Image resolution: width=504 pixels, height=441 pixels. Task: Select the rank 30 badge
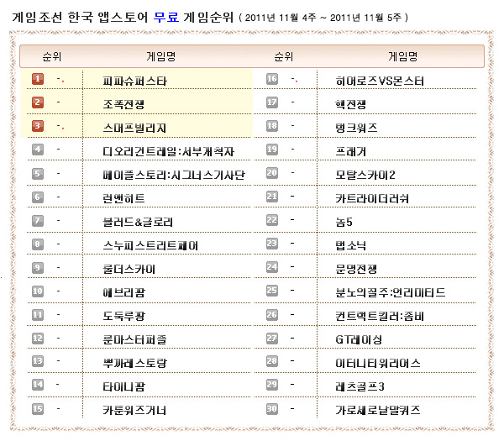tap(272, 409)
